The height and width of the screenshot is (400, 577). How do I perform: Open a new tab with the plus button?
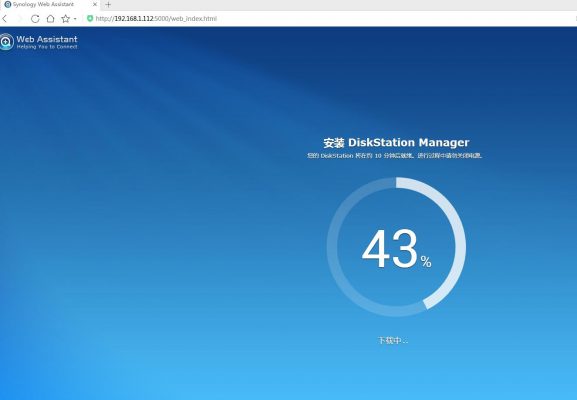tap(108, 5)
